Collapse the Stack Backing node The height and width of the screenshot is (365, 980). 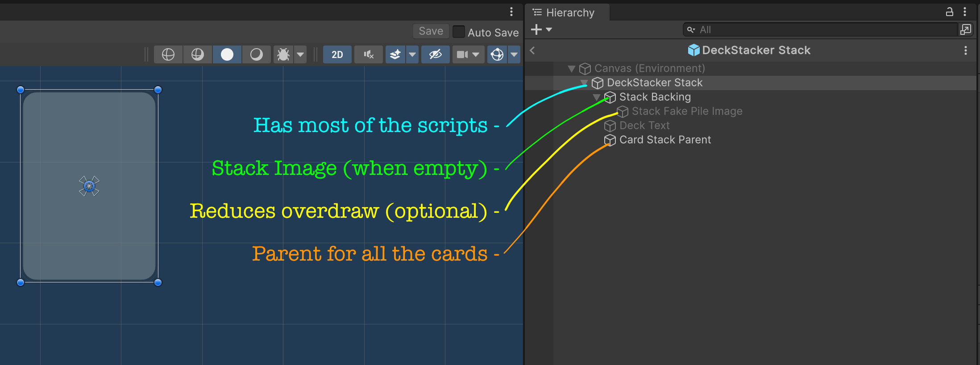[x=596, y=97]
